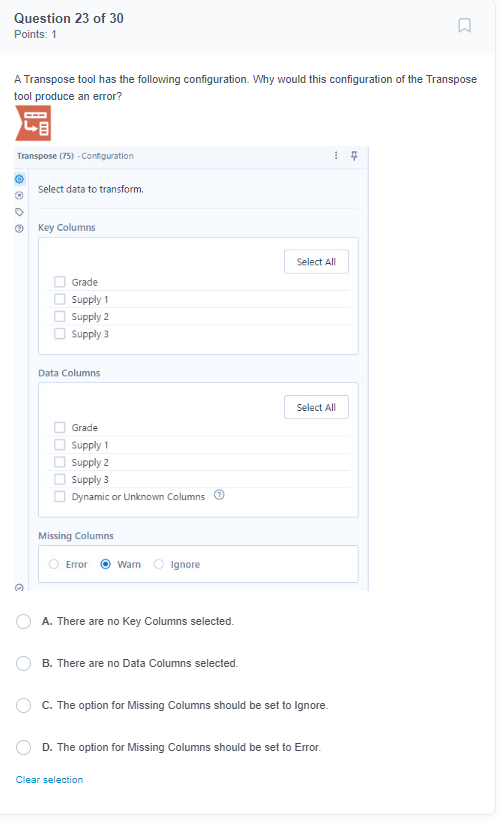Open the three-dot panel options menu
This screenshot has height=831, width=503.
point(336,155)
